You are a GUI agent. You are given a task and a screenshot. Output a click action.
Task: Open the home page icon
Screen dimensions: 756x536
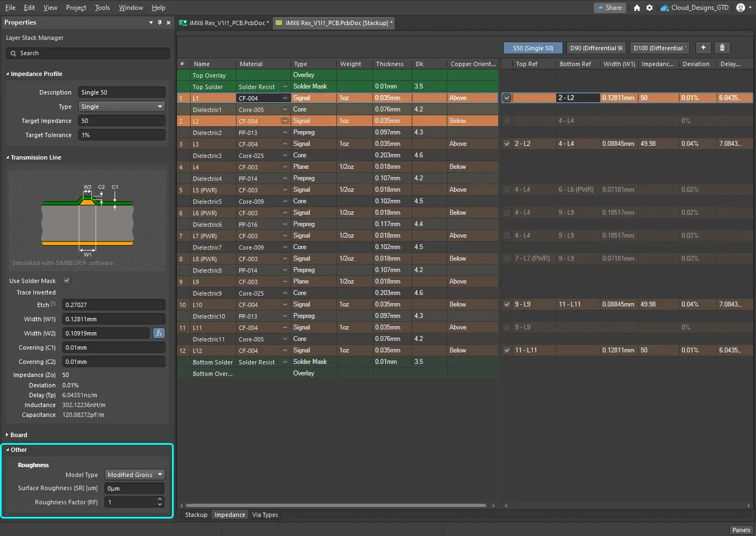637,8
